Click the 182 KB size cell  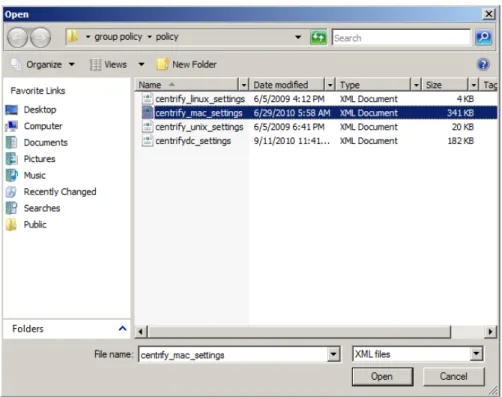(460, 141)
